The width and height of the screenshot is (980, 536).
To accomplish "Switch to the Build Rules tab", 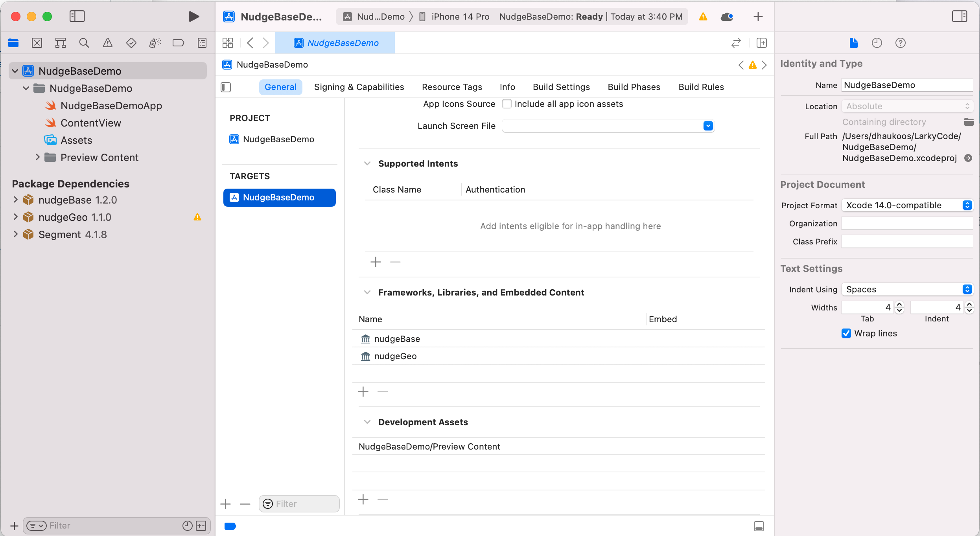I will [701, 87].
